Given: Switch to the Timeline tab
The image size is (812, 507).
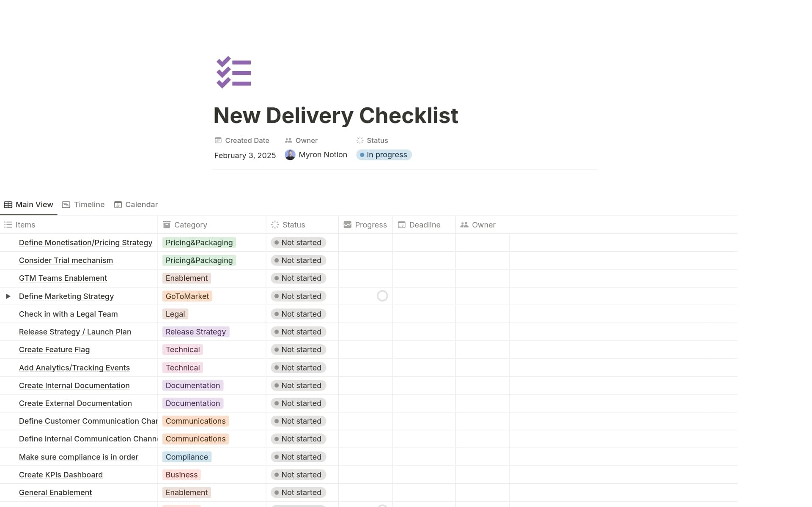Looking at the screenshot, I should point(83,205).
